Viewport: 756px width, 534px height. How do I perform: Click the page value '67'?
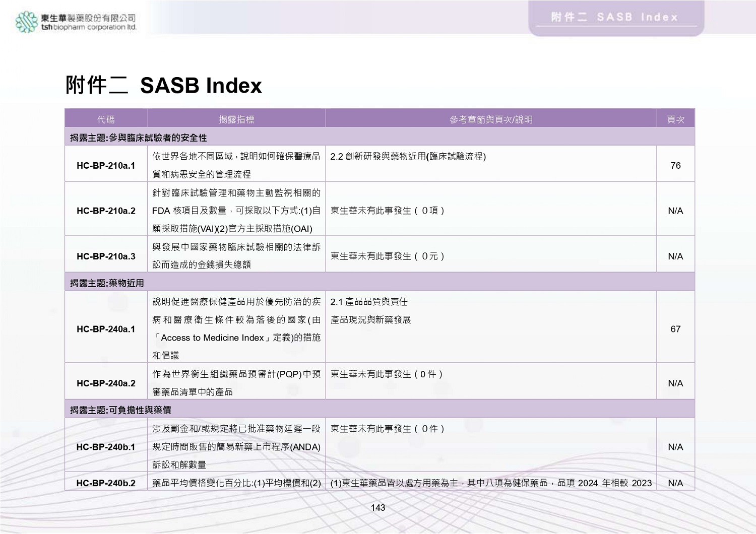pyautogui.click(x=675, y=329)
